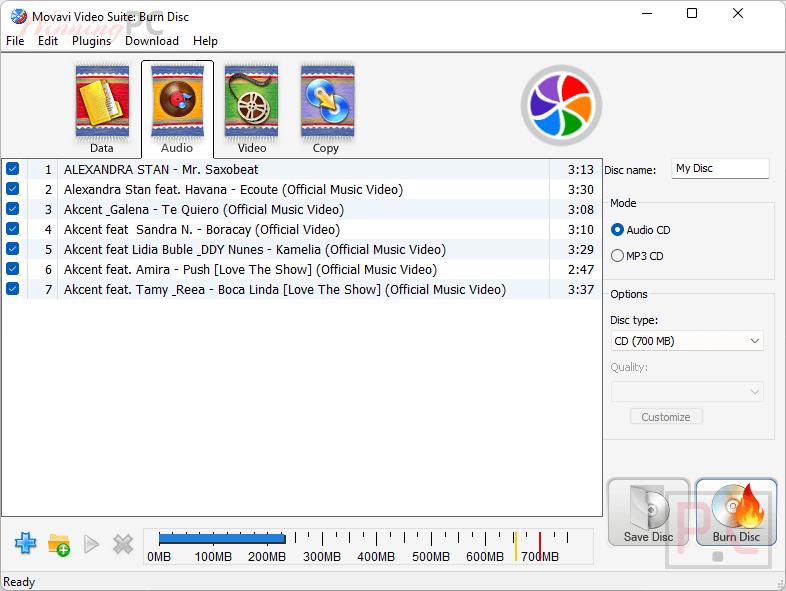Open the Download menu
Image resolution: width=786 pixels, height=591 pixels.
click(x=152, y=41)
